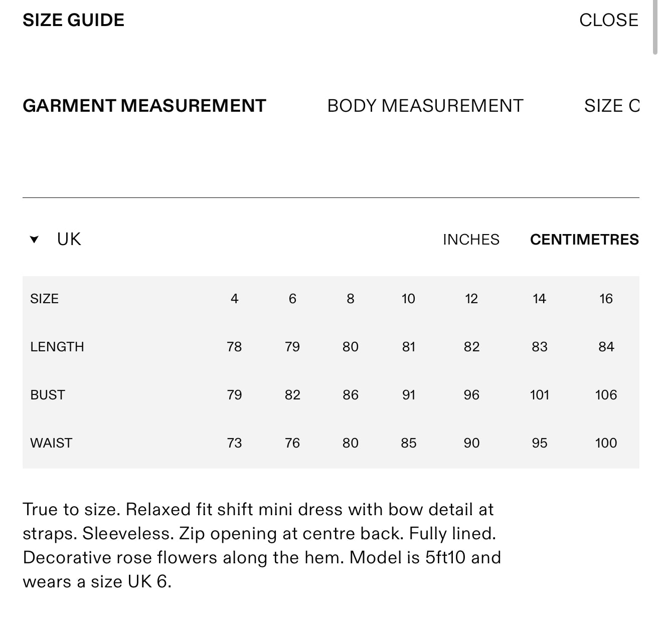Click the waist value 100 for size 16

(x=606, y=443)
